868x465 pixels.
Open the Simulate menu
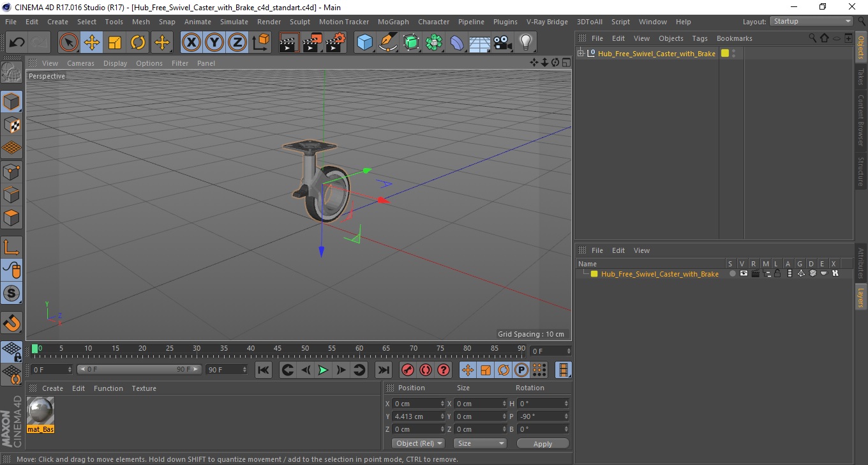point(234,22)
